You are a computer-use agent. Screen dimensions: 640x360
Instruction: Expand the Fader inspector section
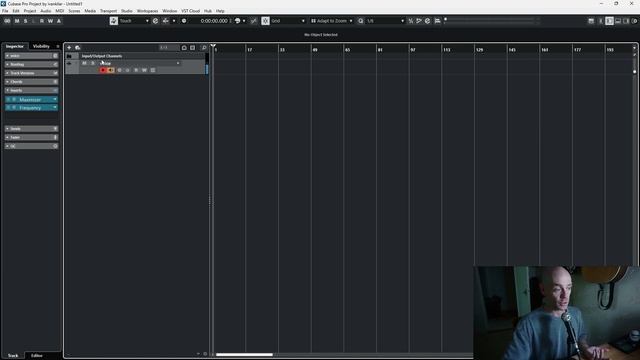(x=31, y=138)
